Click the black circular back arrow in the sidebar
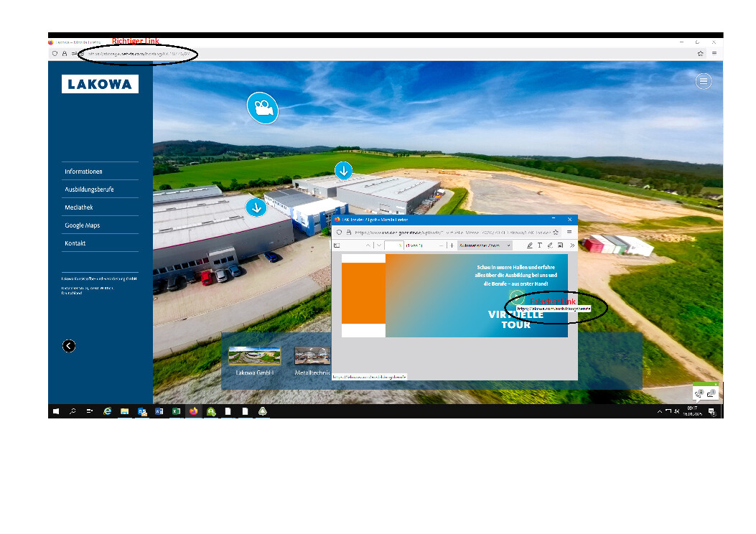 click(x=69, y=346)
